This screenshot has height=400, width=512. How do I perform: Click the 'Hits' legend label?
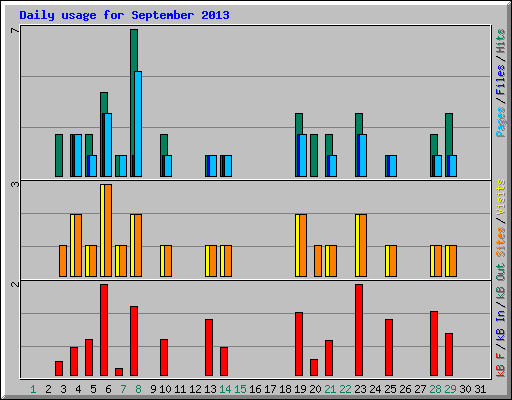501,41
